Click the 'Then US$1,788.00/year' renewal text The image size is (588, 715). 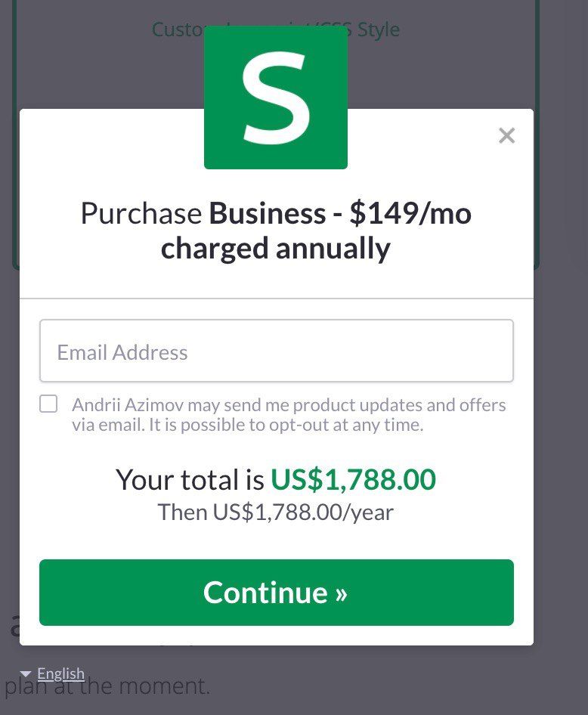(276, 512)
